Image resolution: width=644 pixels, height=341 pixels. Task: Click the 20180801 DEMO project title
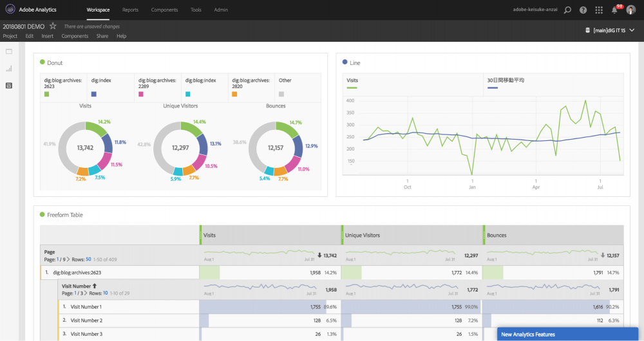pos(23,26)
